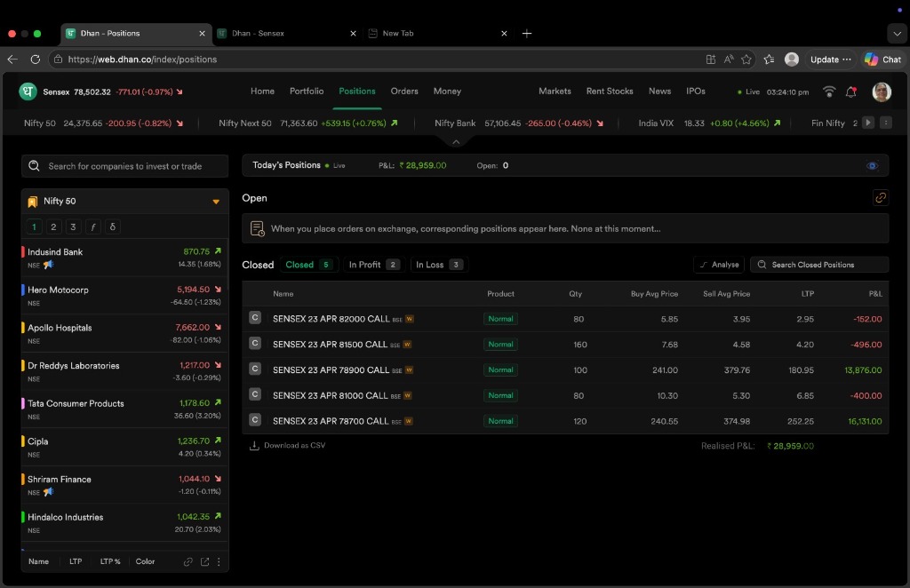Image resolution: width=910 pixels, height=588 pixels.
Task: Click the C icon for SENSEX 81500 CALL
Action: (x=255, y=343)
